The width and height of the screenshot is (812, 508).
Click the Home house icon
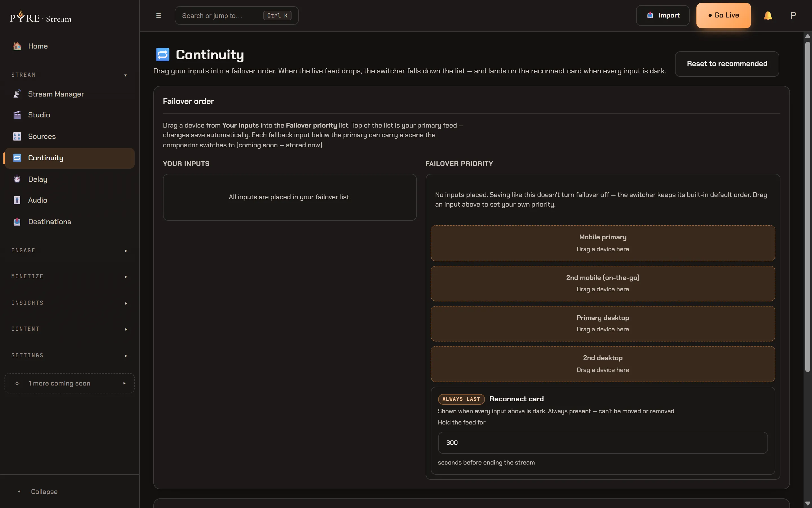(17, 46)
